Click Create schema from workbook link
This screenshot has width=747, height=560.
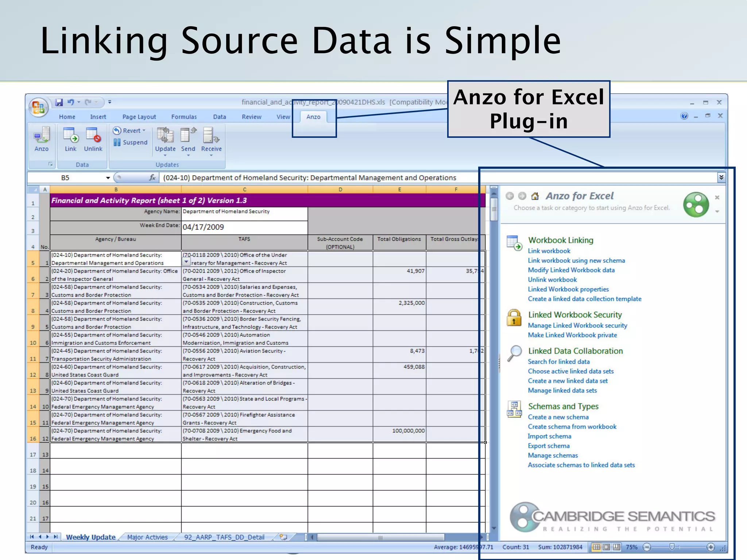click(572, 427)
